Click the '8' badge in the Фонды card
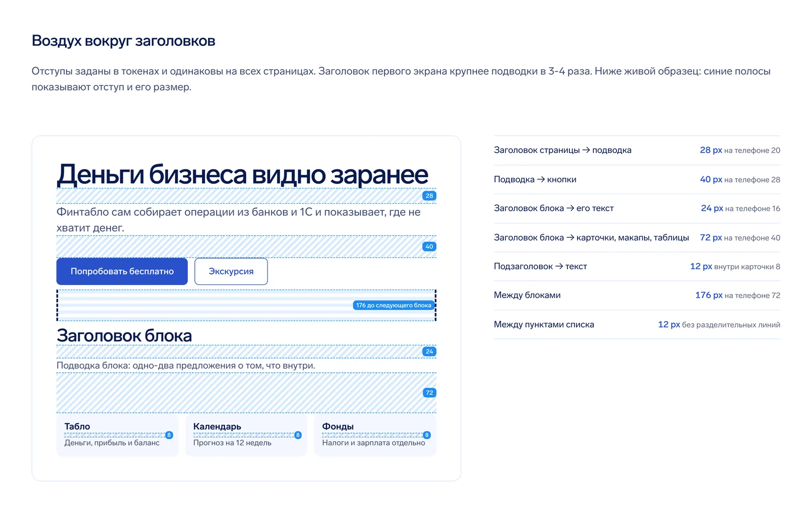This screenshot has height=513, width=812. (x=427, y=435)
